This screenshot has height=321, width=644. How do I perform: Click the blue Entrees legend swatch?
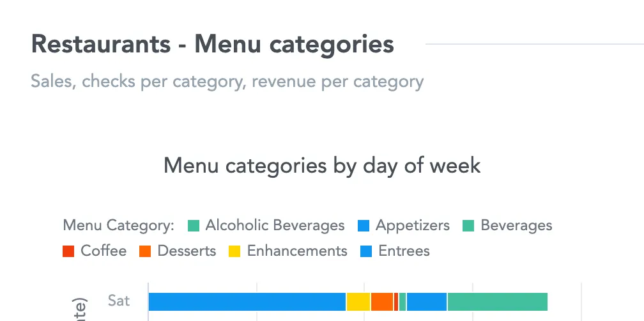point(366,251)
